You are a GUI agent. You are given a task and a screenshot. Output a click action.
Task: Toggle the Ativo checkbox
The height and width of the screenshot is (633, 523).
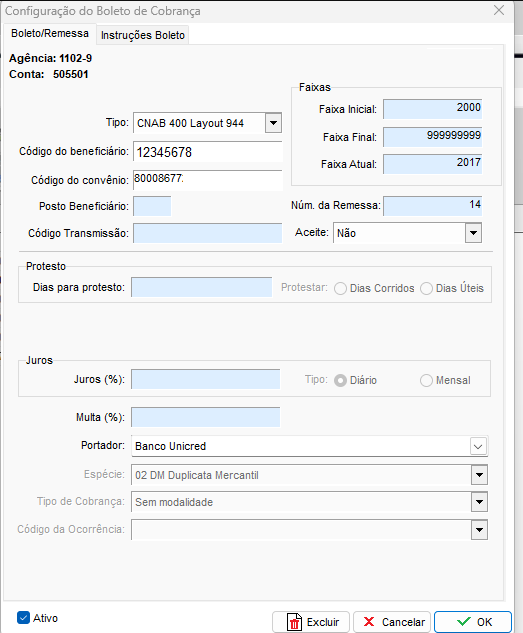pos(23,618)
